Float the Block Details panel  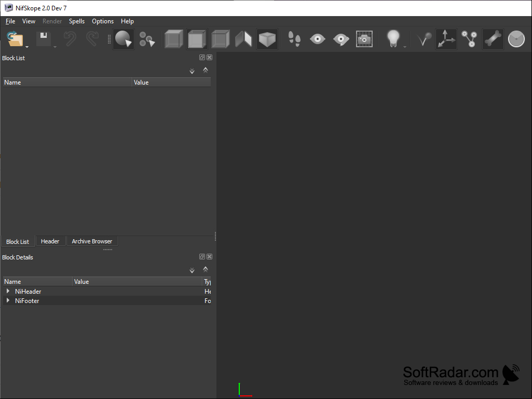coord(202,256)
